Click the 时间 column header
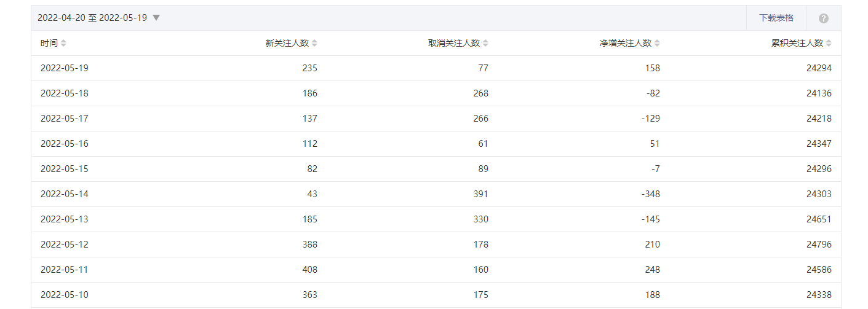The image size is (868, 309). coord(49,43)
